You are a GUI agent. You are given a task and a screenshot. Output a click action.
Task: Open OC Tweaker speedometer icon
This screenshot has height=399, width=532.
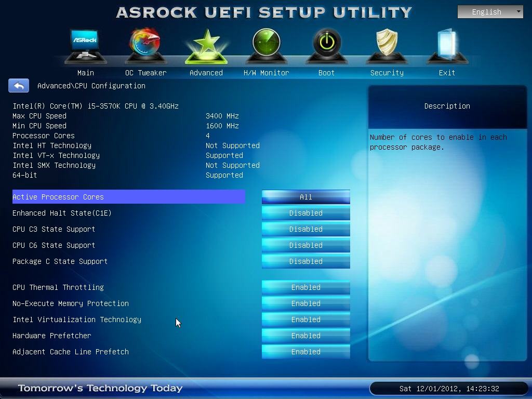(x=145, y=46)
